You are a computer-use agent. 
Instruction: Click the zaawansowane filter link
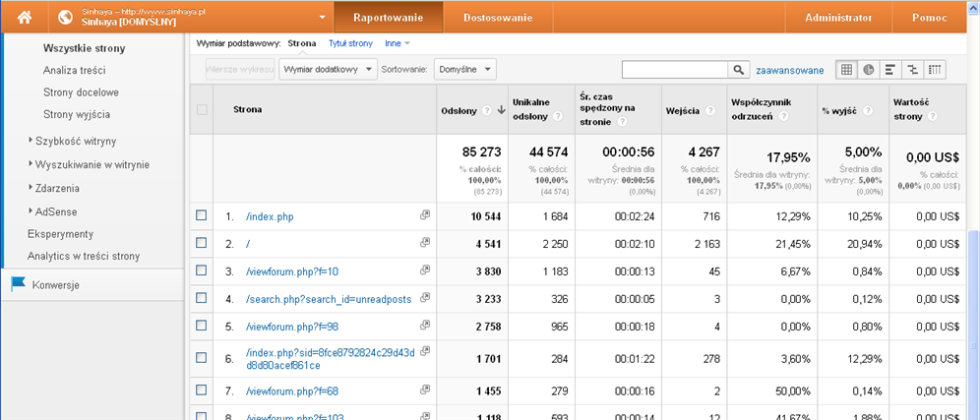pyautogui.click(x=789, y=71)
